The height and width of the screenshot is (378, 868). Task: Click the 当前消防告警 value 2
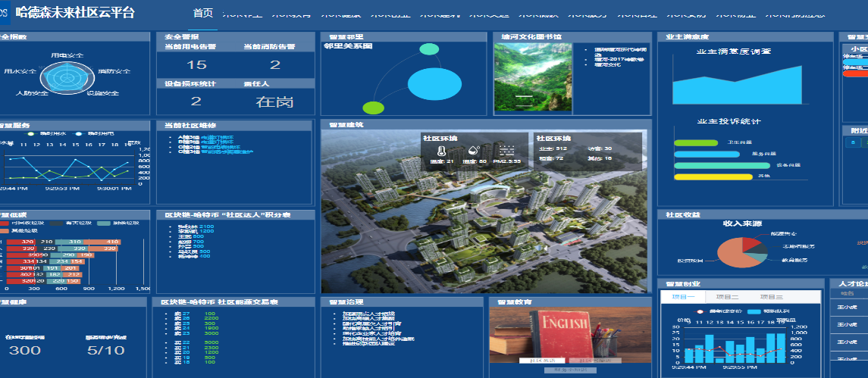point(275,64)
